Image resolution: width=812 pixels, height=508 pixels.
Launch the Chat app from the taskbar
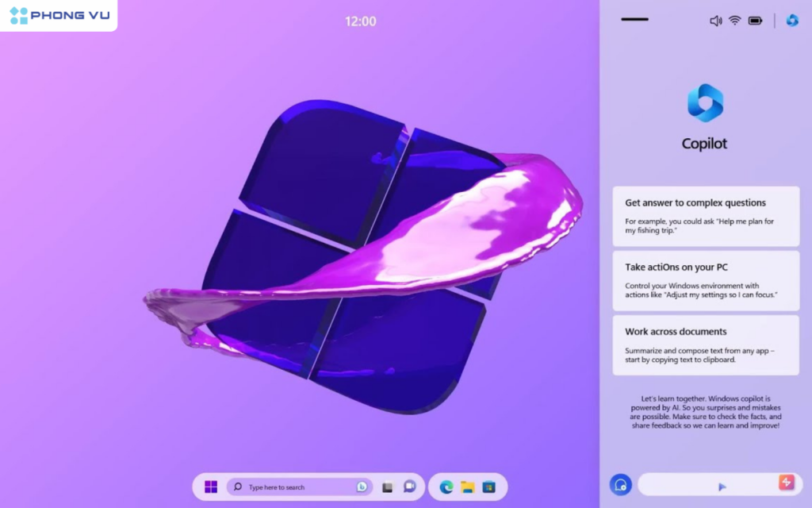(409, 487)
